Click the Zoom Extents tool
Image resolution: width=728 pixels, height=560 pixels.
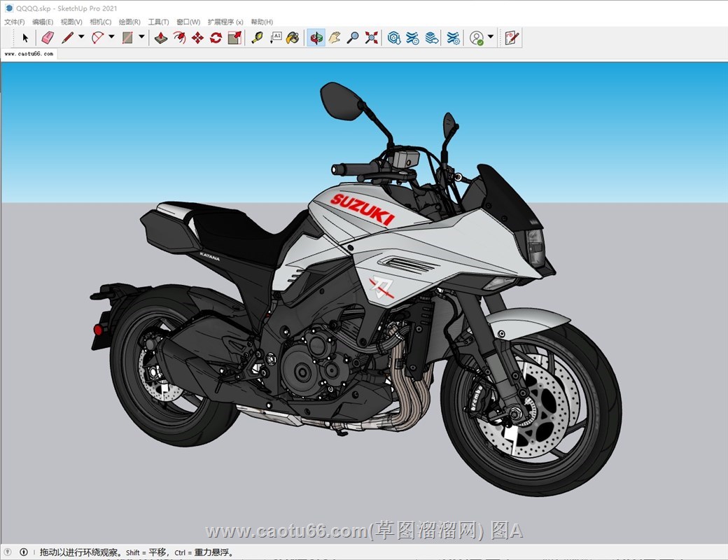372,38
